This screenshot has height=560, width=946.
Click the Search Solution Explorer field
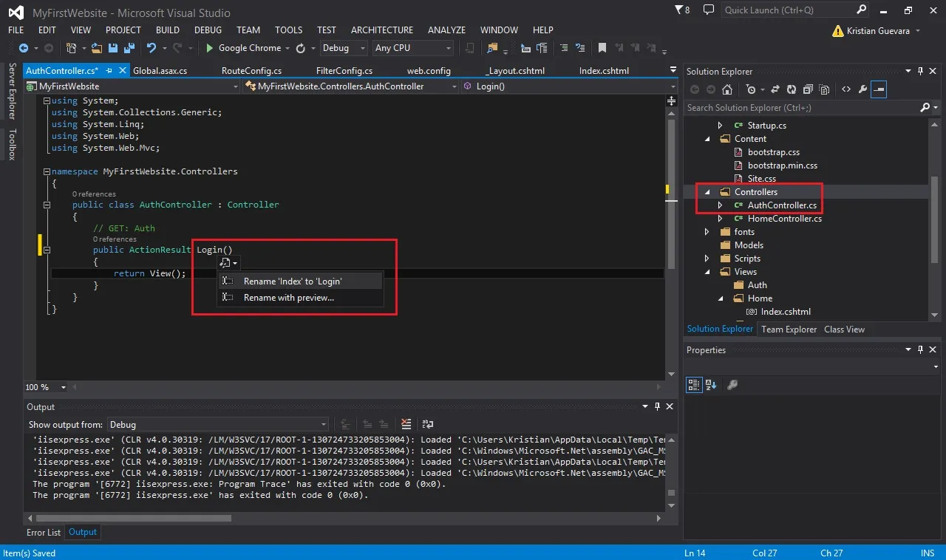point(800,108)
